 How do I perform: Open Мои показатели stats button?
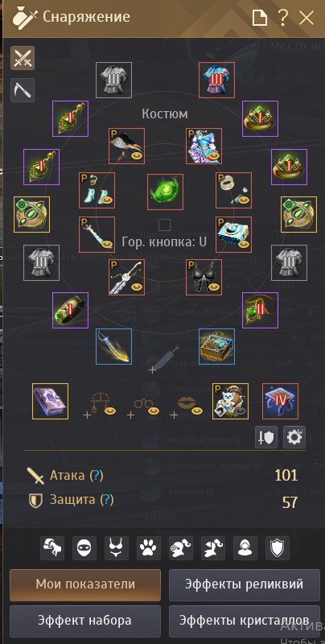85,585
